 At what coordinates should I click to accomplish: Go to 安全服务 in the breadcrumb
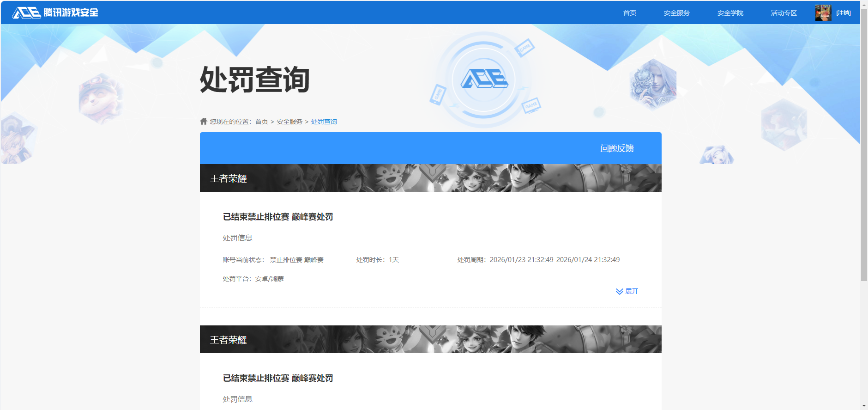[289, 122]
